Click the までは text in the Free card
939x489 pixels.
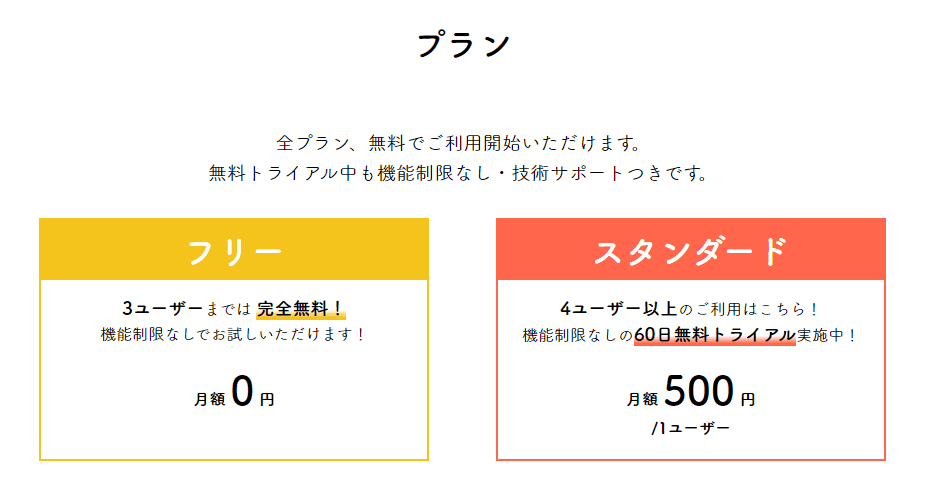coord(228,309)
